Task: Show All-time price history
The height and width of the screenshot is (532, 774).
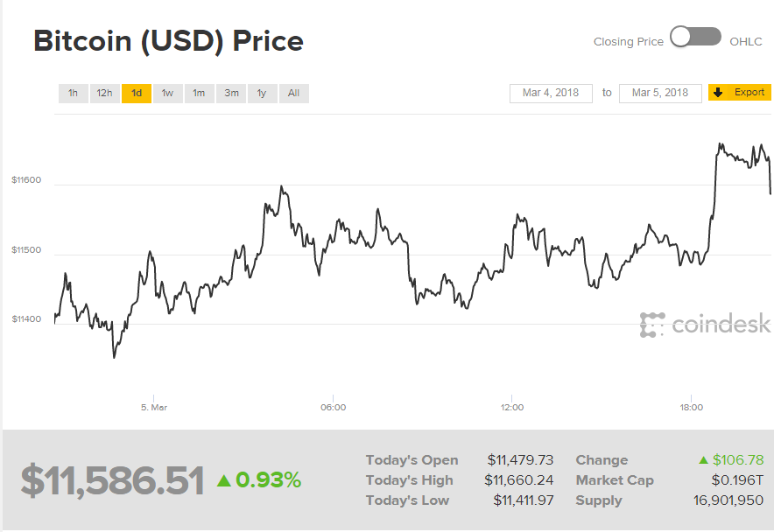Action: (x=293, y=93)
